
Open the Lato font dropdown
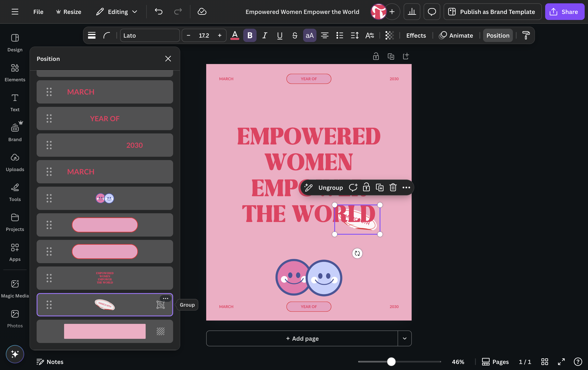150,35
